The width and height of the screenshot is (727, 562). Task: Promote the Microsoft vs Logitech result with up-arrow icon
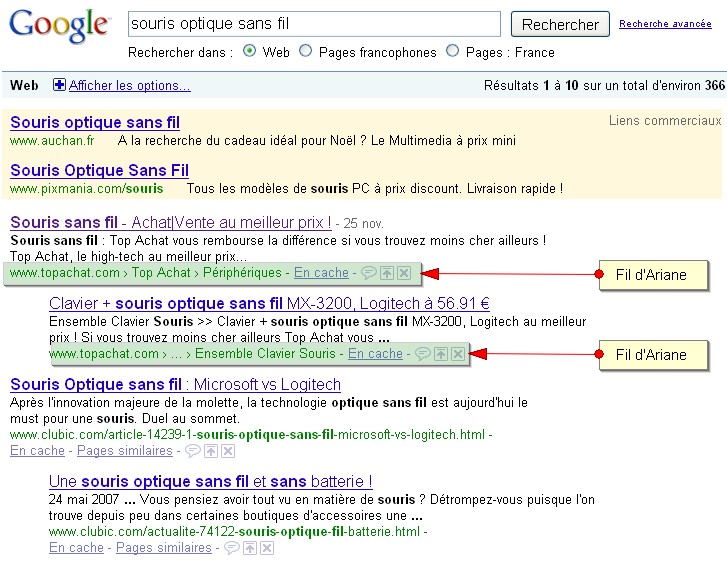pos(210,451)
